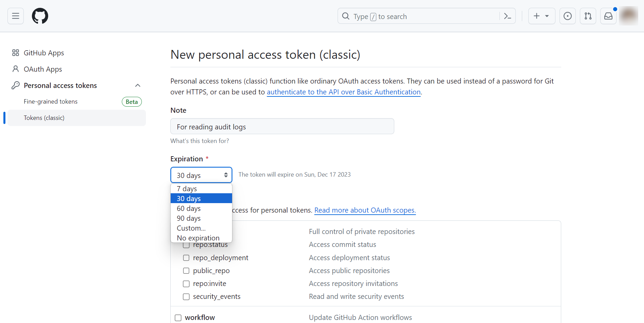
Task: Click the token Note input field
Action: click(282, 126)
